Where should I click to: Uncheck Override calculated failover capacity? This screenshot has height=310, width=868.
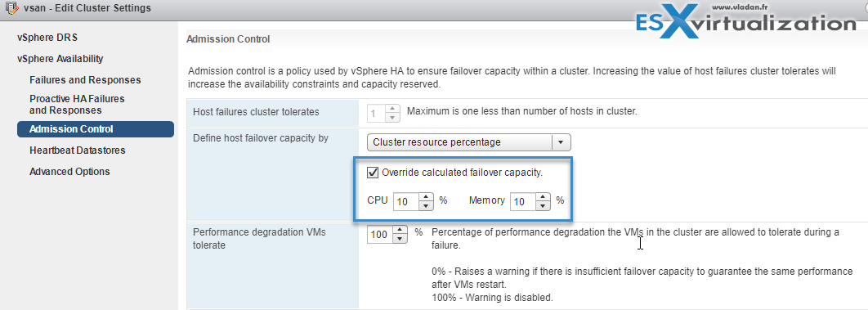click(373, 173)
